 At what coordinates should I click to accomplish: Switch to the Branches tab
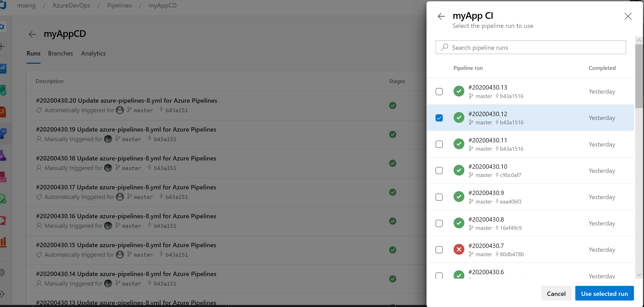coord(60,53)
